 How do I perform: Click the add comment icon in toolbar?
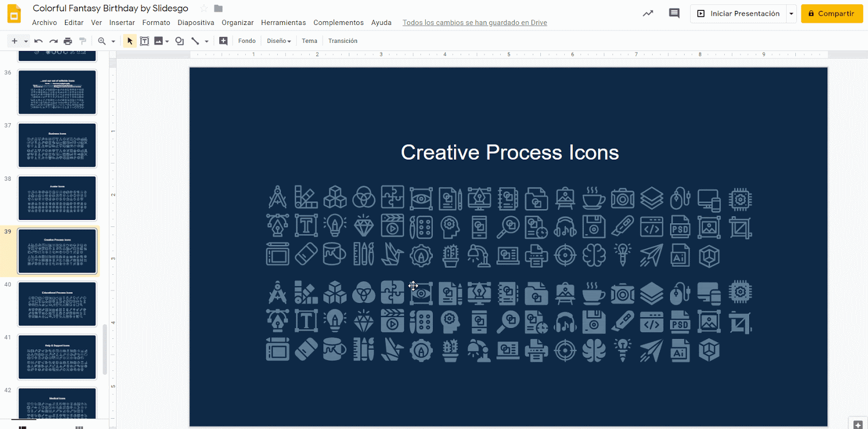223,41
